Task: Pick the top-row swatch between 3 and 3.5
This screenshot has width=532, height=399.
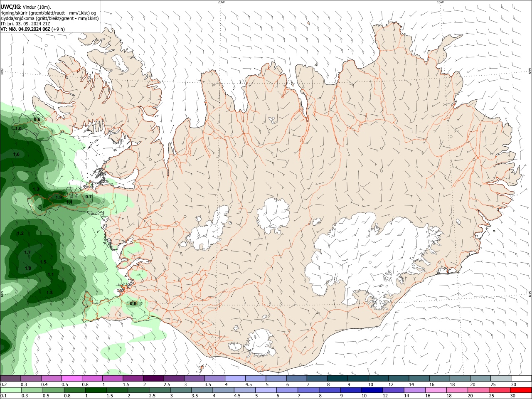Action: click(194, 378)
